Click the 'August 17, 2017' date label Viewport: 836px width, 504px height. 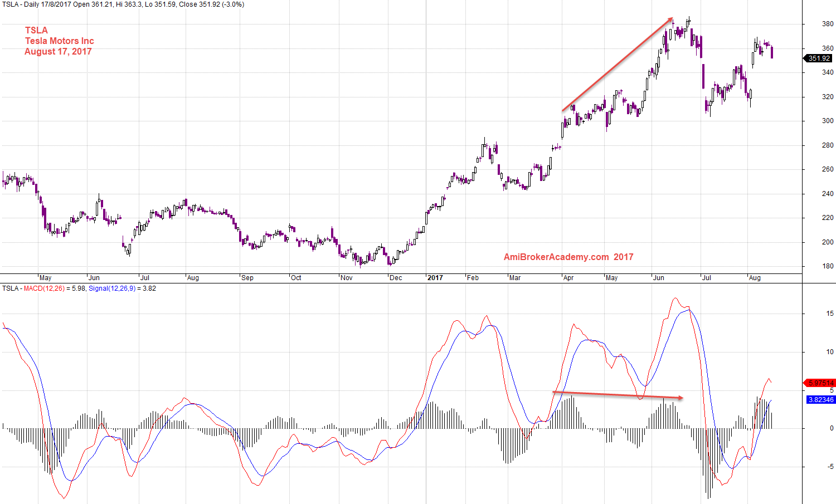point(58,51)
